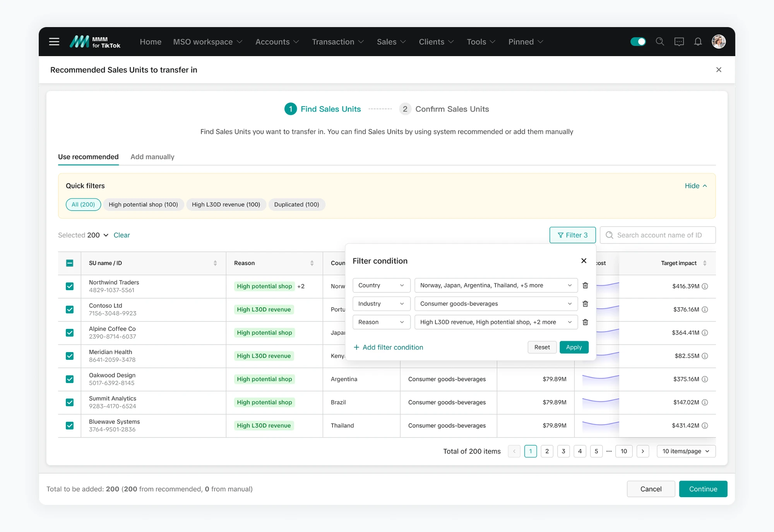Switch to the Add manually tab

(152, 157)
